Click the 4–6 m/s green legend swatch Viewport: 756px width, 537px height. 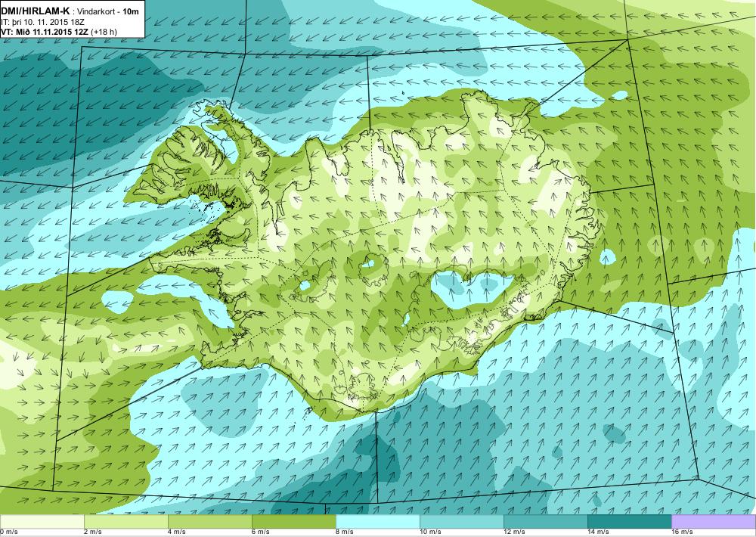point(209,522)
